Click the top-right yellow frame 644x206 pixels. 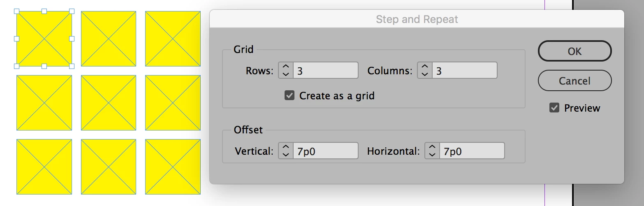coord(173,39)
